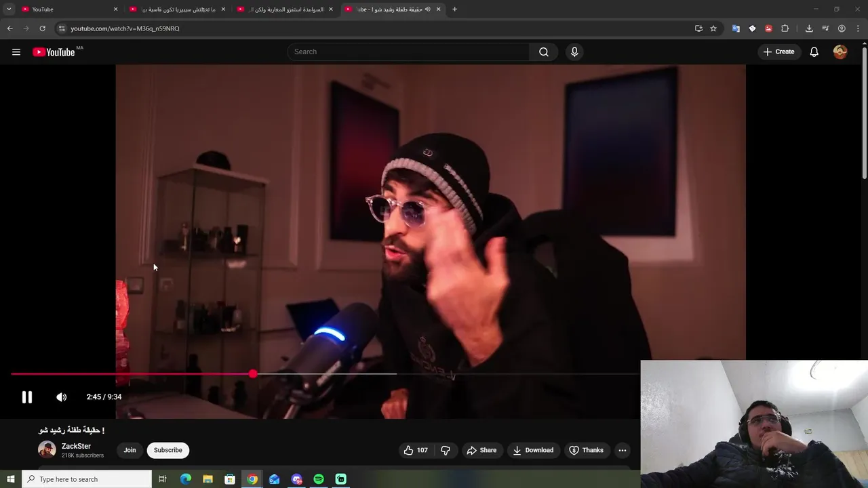The height and width of the screenshot is (488, 868).
Task: Open Spotify from taskbar
Action: [319, 479]
